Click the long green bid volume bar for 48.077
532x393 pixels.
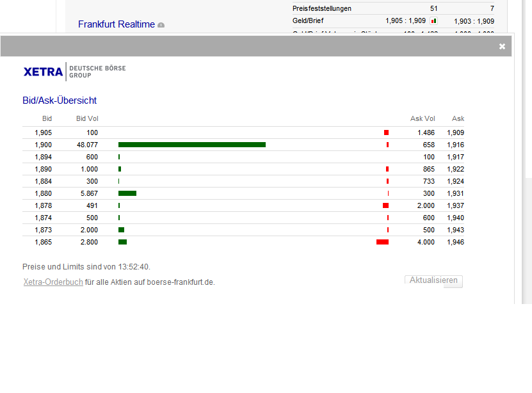191,145
